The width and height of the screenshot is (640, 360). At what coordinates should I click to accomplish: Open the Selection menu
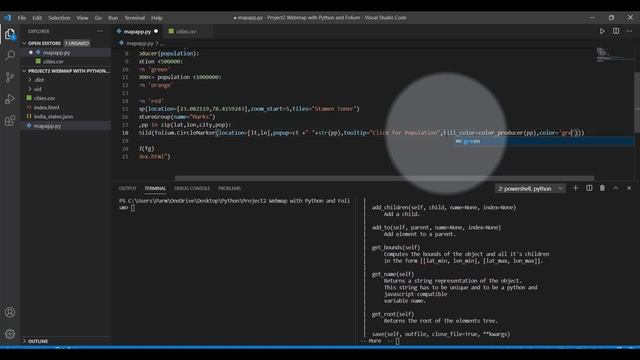tap(59, 18)
